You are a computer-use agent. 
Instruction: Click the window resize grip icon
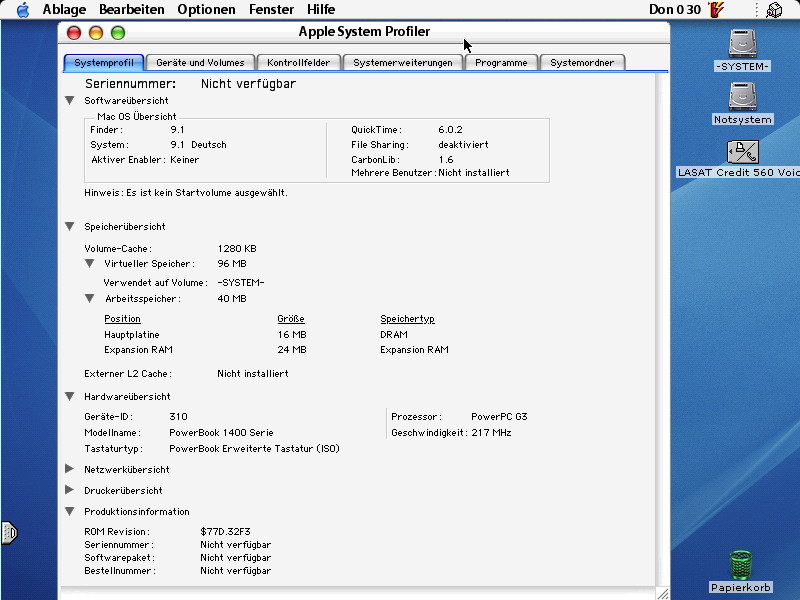tap(662, 593)
